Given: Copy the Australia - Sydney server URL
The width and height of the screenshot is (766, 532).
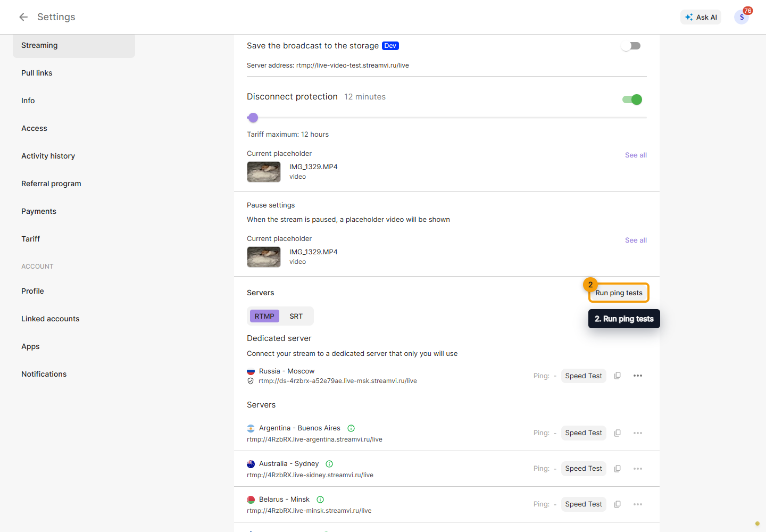Looking at the screenshot, I should [618, 469].
